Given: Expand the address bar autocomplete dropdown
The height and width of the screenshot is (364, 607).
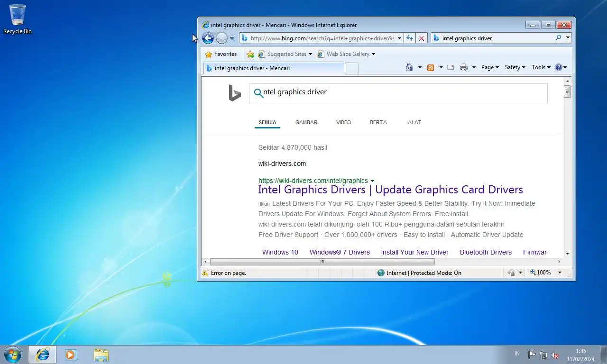Looking at the screenshot, I should (399, 38).
